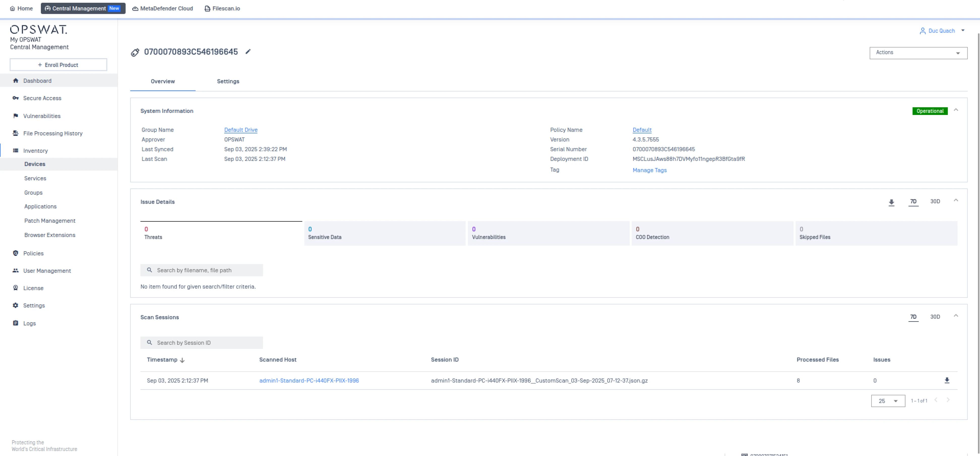This screenshot has height=456, width=980.
Task: Select 7D range in Scan Sessions
Action: tap(913, 317)
